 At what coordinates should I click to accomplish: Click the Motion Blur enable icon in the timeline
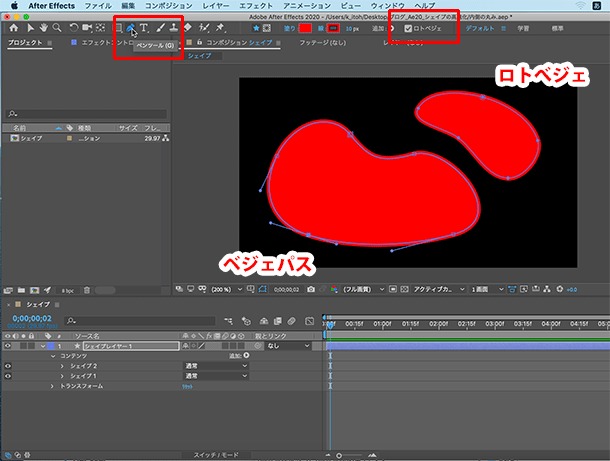pos(291,321)
